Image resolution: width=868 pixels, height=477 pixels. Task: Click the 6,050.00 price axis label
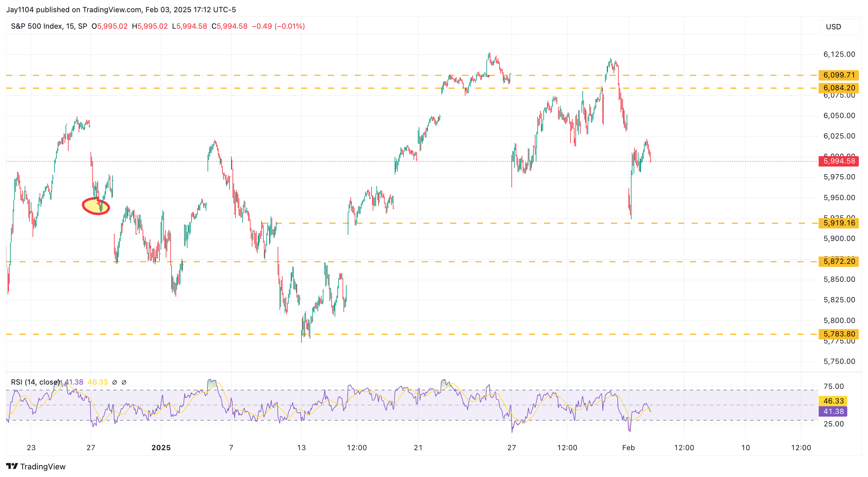[x=839, y=116]
